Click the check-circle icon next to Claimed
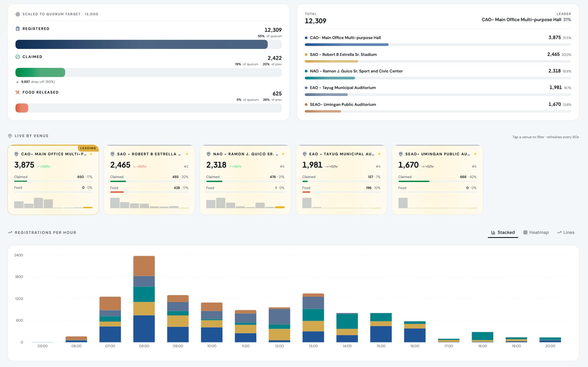Viewport: 588px width, 367px height. pyautogui.click(x=18, y=57)
